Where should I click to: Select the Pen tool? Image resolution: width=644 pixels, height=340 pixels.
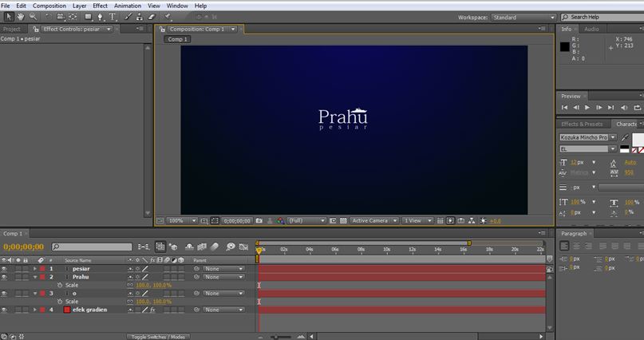101,17
